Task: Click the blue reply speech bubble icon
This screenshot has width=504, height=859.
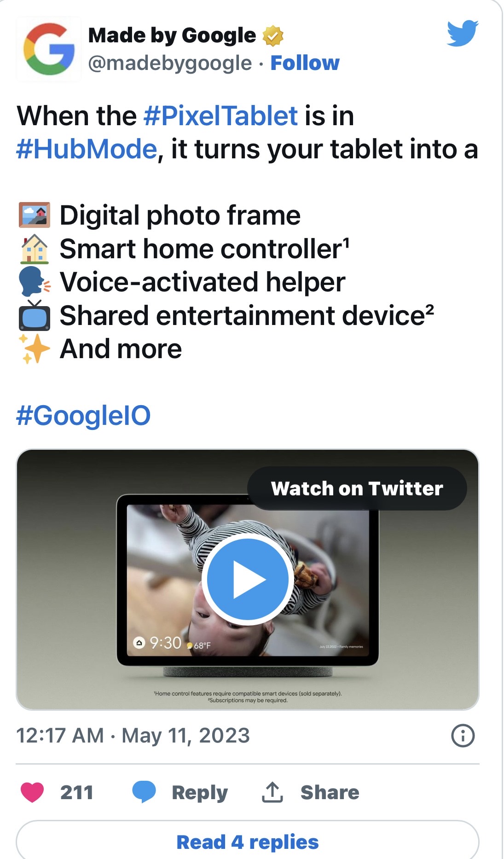Action: coord(144,792)
